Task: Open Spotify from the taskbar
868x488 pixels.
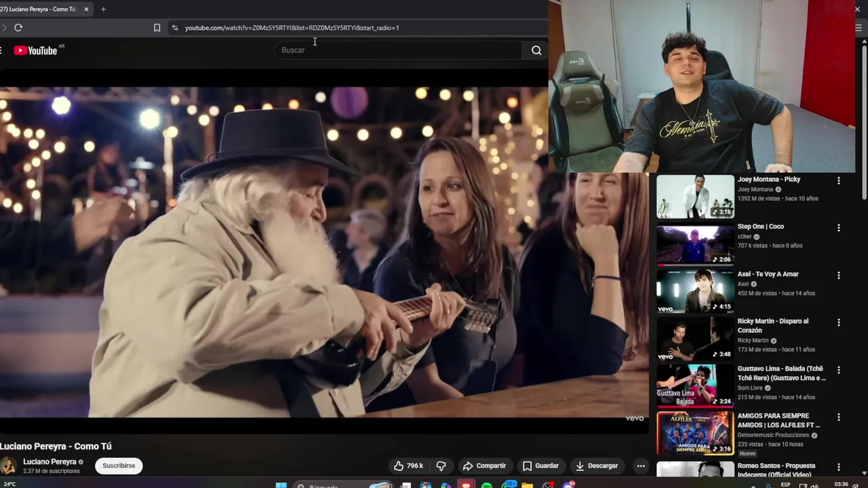Action: pos(487,485)
